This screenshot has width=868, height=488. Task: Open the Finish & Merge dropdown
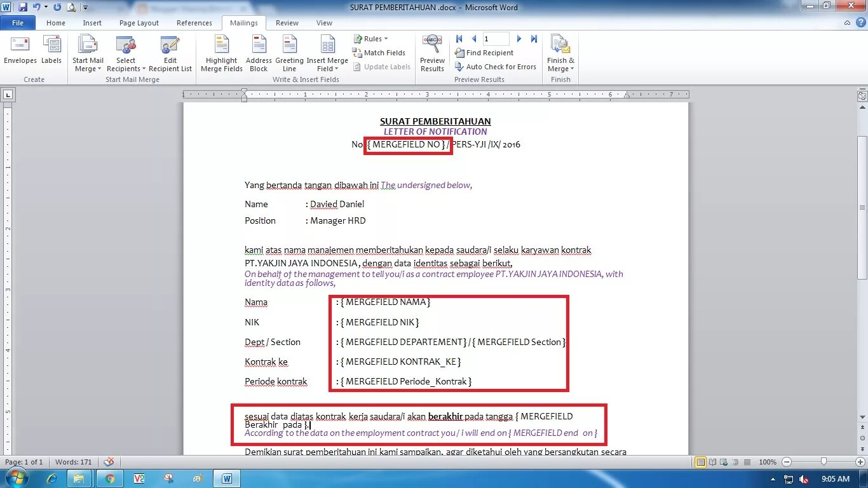point(560,53)
